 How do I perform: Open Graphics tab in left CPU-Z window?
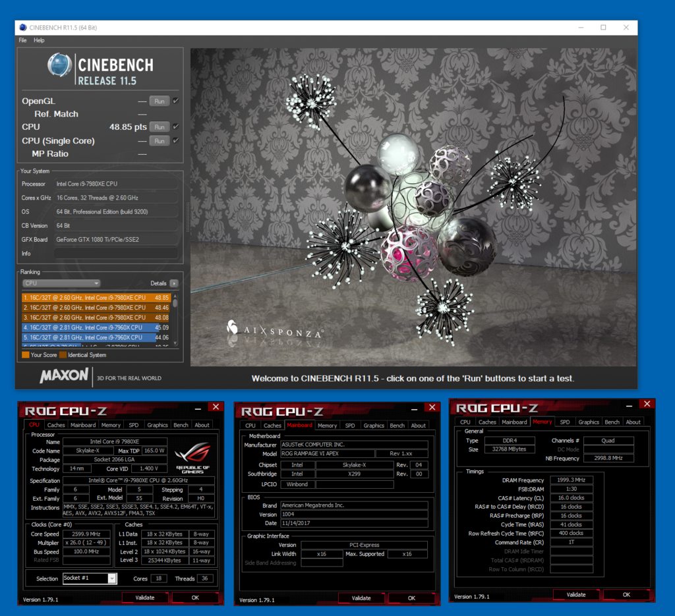(x=158, y=425)
